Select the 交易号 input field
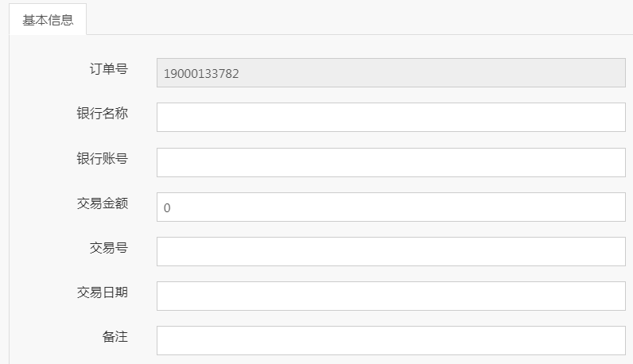The width and height of the screenshot is (633, 364). pyautogui.click(x=391, y=251)
